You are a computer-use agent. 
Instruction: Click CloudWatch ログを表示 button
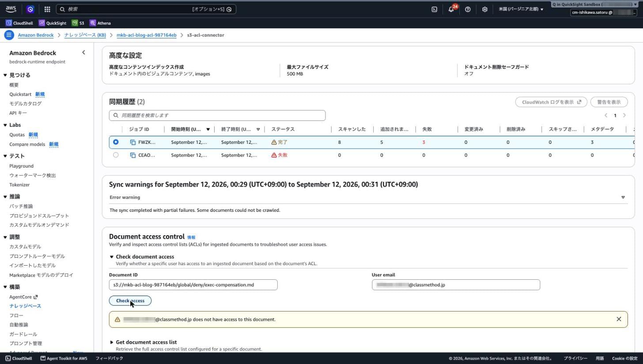click(x=551, y=102)
